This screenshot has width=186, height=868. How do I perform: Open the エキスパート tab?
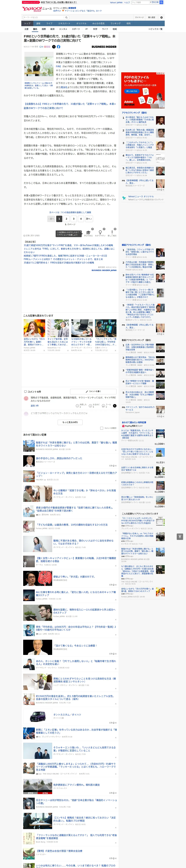(64, 23)
